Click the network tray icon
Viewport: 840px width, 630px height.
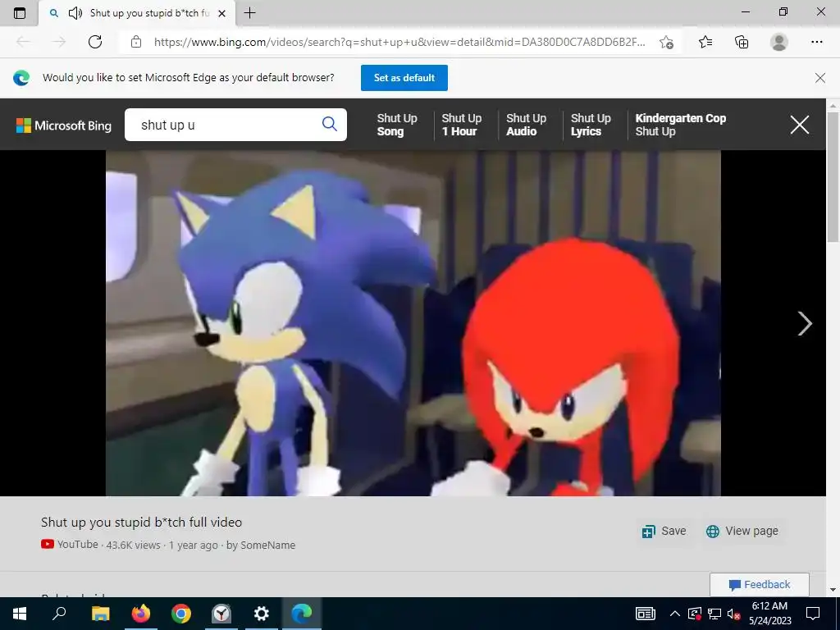(714, 614)
